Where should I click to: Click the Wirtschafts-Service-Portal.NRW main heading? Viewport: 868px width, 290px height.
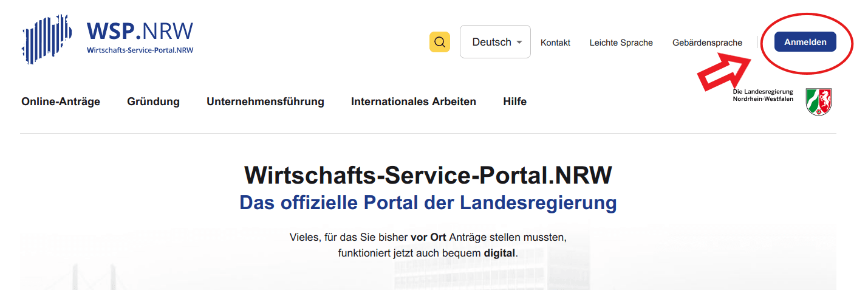tap(428, 175)
